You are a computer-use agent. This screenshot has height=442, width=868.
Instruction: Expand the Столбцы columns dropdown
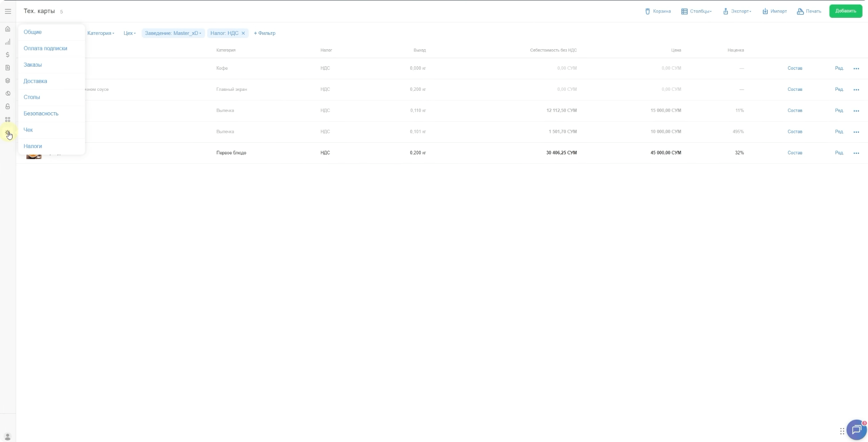pyautogui.click(x=697, y=11)
